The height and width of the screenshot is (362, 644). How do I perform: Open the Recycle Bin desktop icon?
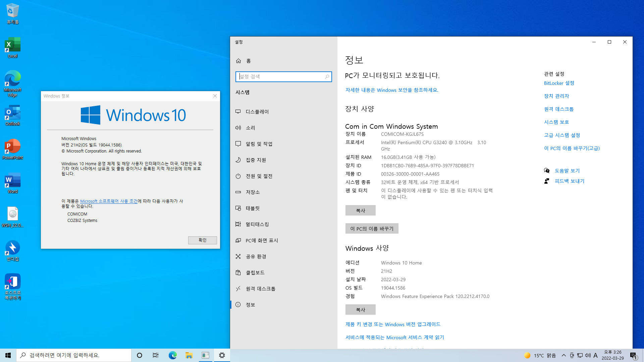point(12,14)
